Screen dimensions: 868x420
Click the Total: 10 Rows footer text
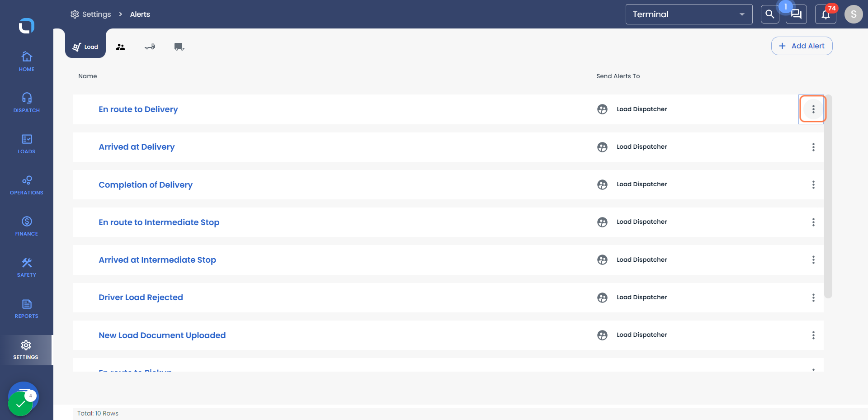pos(98,413)
